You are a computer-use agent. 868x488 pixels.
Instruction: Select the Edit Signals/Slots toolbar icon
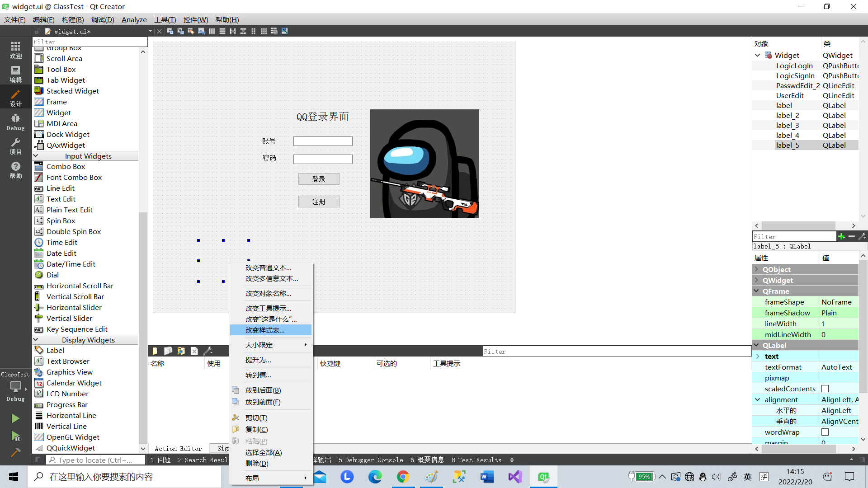click(x=180, y=31)
